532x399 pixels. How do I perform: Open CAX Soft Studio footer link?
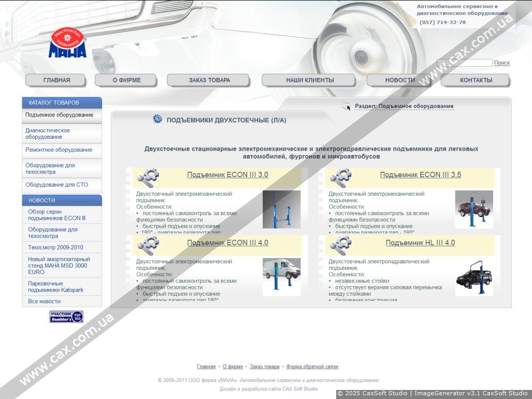point(300,389)
